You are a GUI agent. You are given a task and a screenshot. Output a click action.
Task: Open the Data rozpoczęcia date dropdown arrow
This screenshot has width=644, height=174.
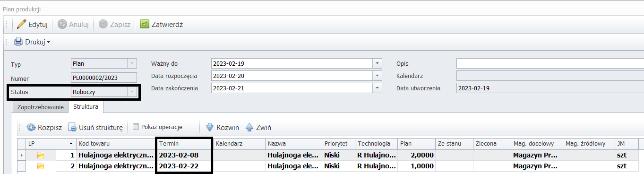(x=377, y=76)
